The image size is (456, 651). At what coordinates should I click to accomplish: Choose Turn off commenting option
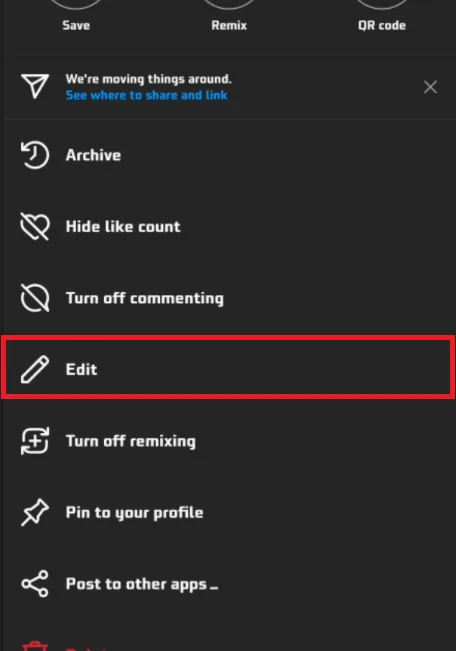pos(228,298)
